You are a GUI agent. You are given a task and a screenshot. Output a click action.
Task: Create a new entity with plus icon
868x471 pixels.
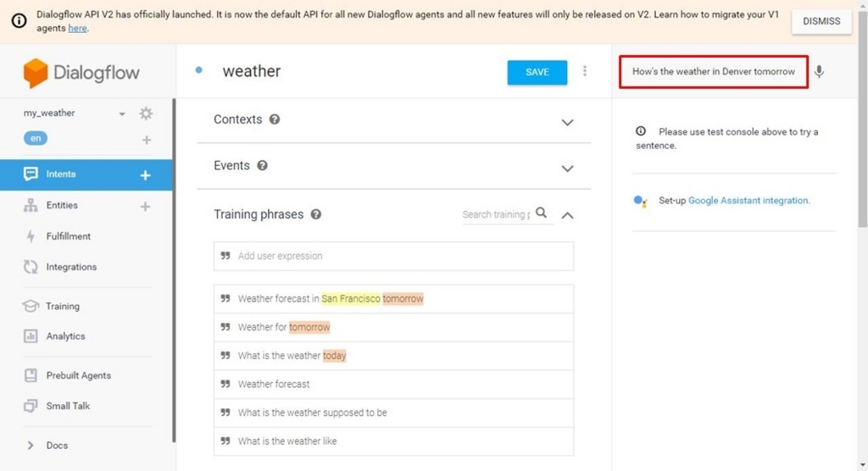[x=145, y=207]
